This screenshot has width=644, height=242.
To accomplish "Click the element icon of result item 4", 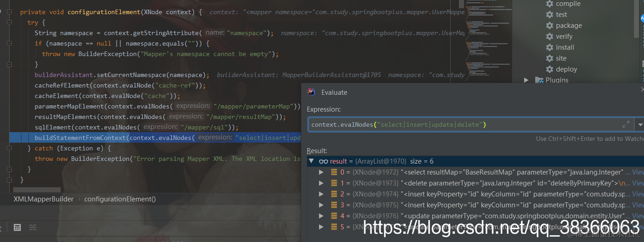I will (334, 216).
